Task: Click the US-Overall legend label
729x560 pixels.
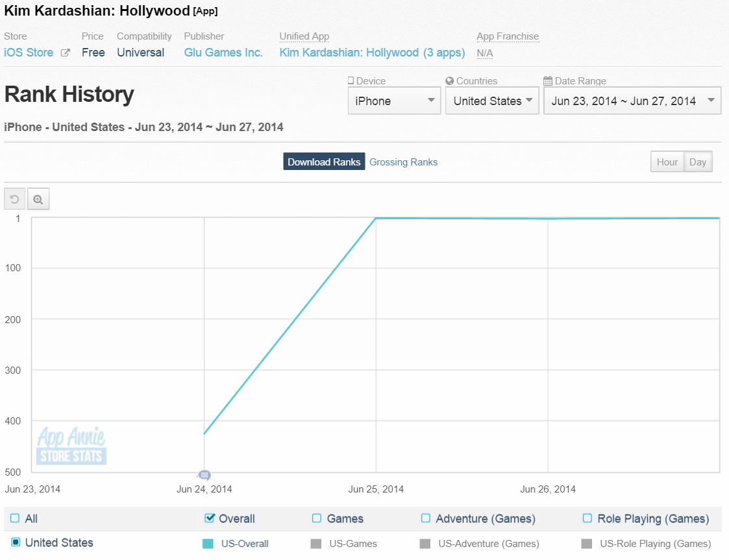Action: point(245,544)
